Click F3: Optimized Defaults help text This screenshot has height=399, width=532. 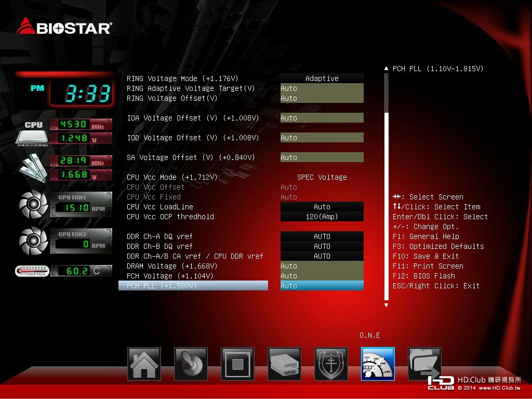click(438, 246)
